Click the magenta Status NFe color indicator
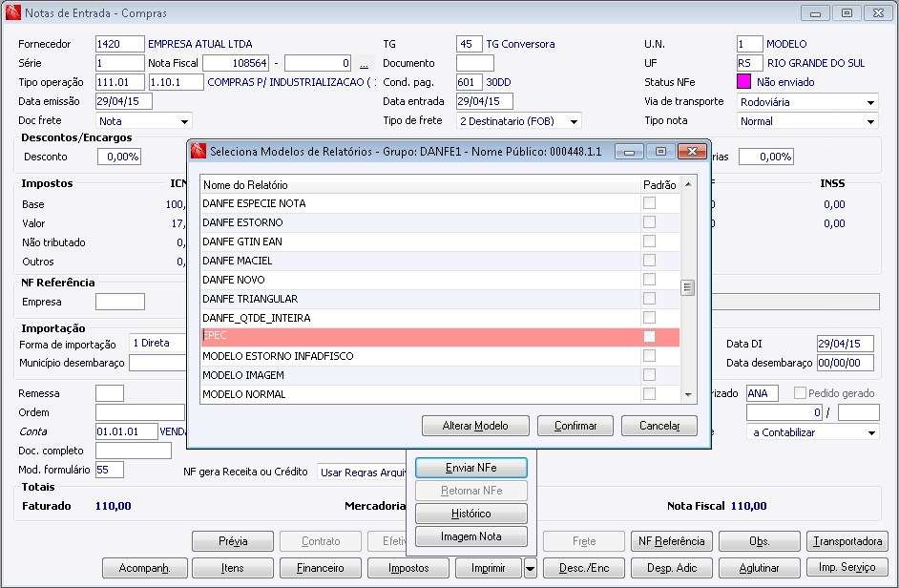The image size is (899, 588). pyautogui.click(x=743, y=82)
